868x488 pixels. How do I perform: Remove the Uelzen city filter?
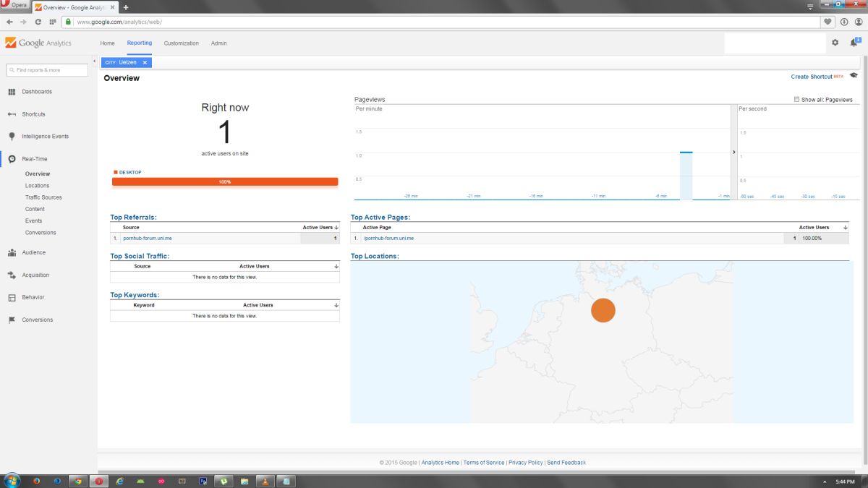coord(145,63)
